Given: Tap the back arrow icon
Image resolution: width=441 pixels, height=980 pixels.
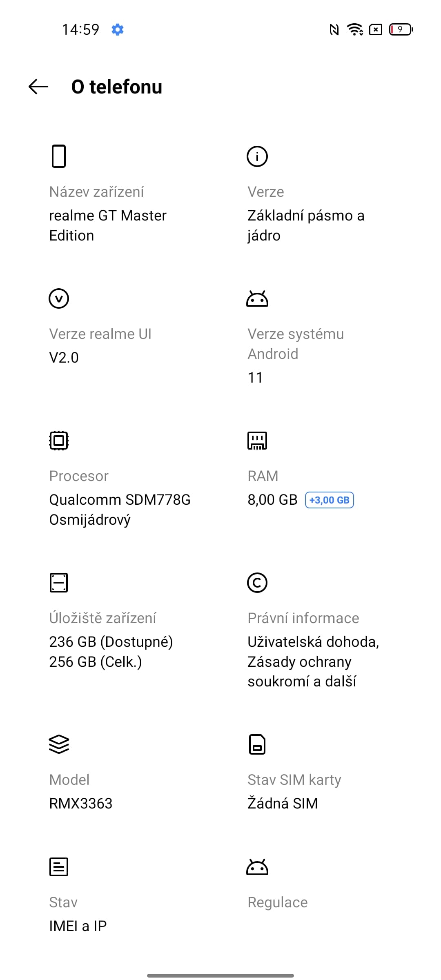Looking at the screenshot, I should [x=38, y=87].
